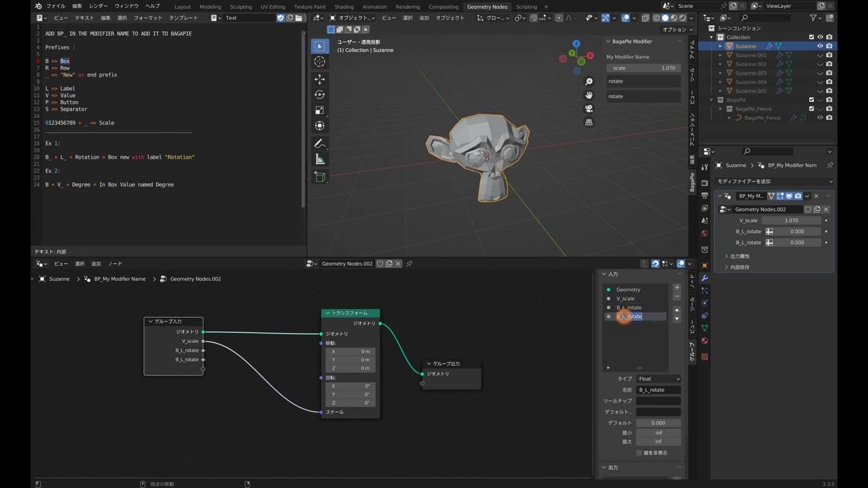The height and width of the screenshot is (488, 868).
Task: Open node editor Add menu
Action: click(96, 264)
